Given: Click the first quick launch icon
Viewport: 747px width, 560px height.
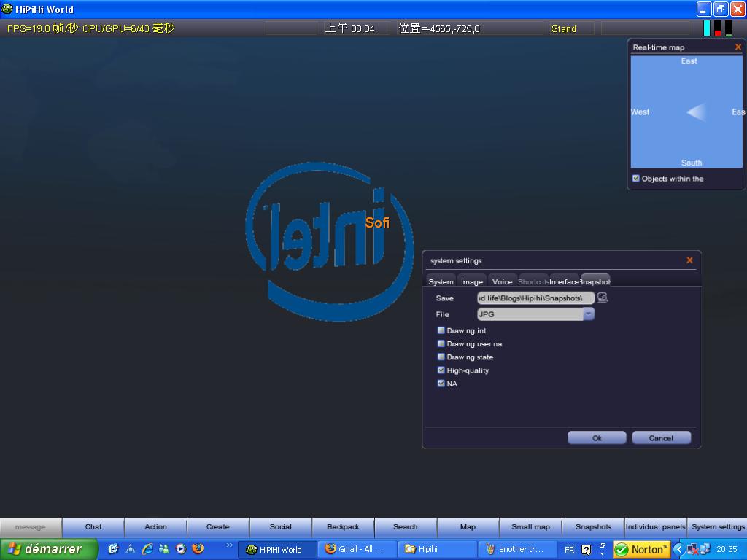Looking at the screenshot, I should tap(113, 548).
